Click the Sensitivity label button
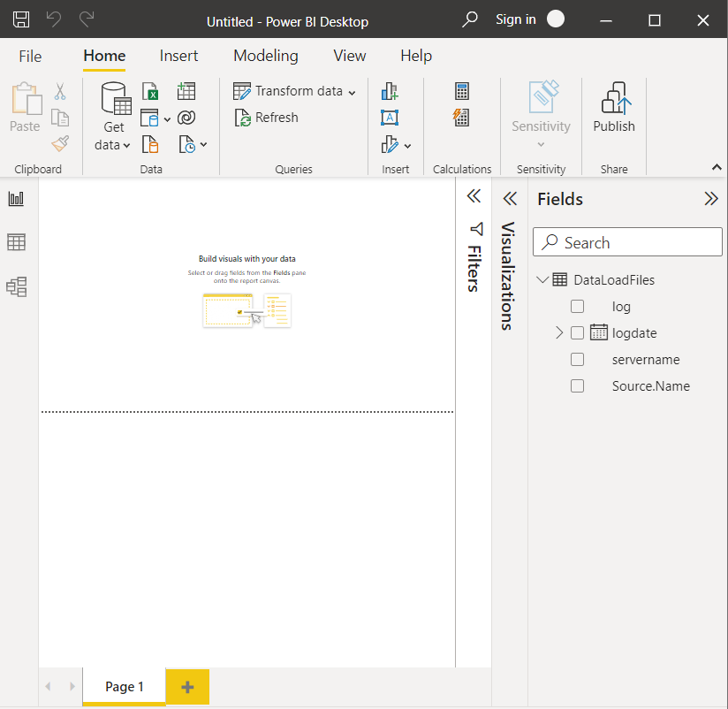728x709 pixels. 541,112
